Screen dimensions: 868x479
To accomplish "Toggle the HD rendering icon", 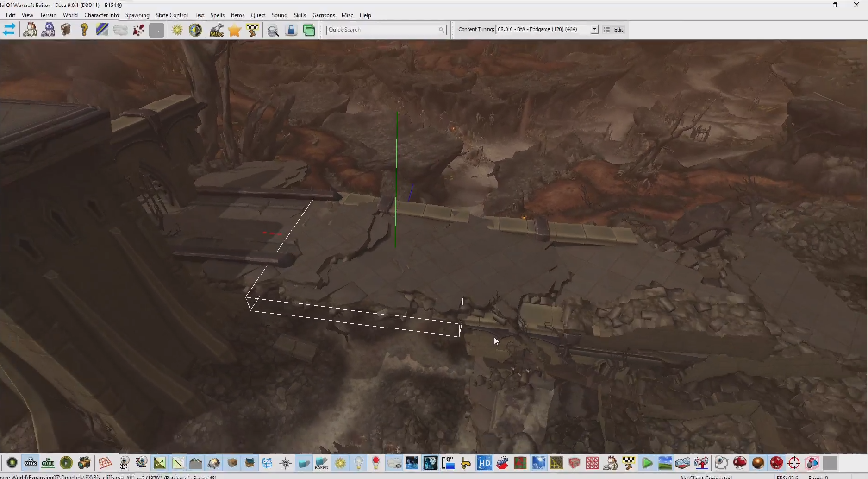I will coord(484,462).
